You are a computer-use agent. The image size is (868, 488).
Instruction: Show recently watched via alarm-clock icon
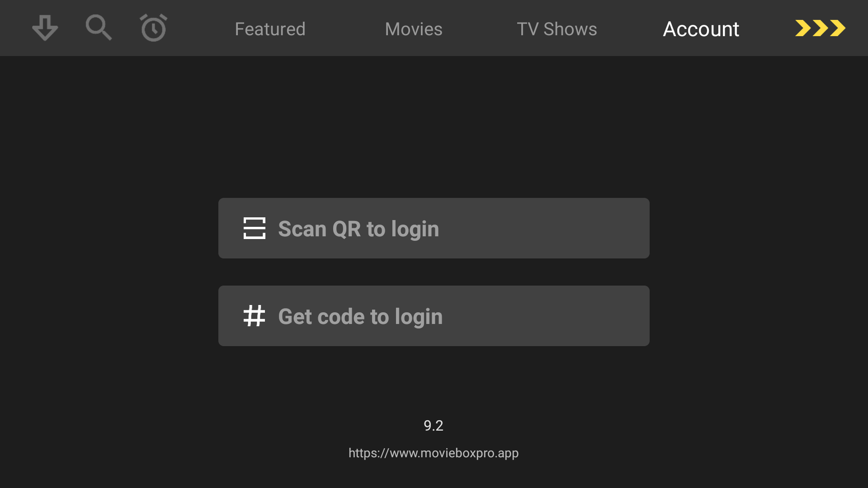(x=153, y=28)
